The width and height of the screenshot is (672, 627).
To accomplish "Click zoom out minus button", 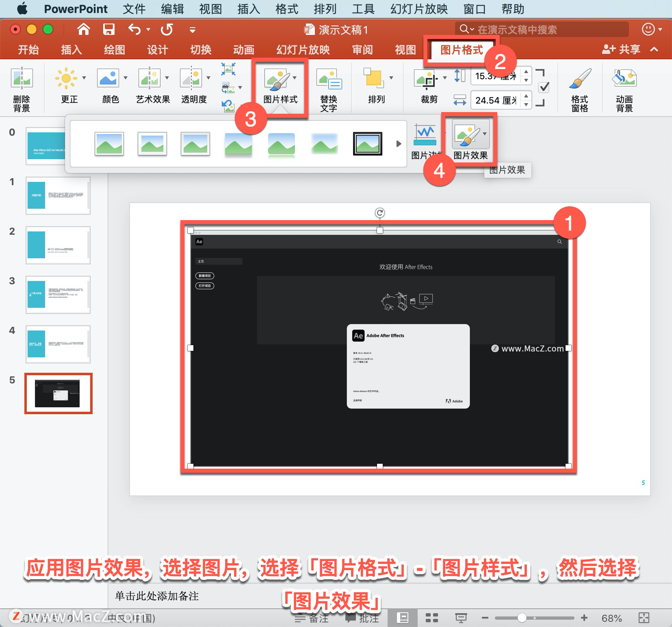I will coord(485,618).
